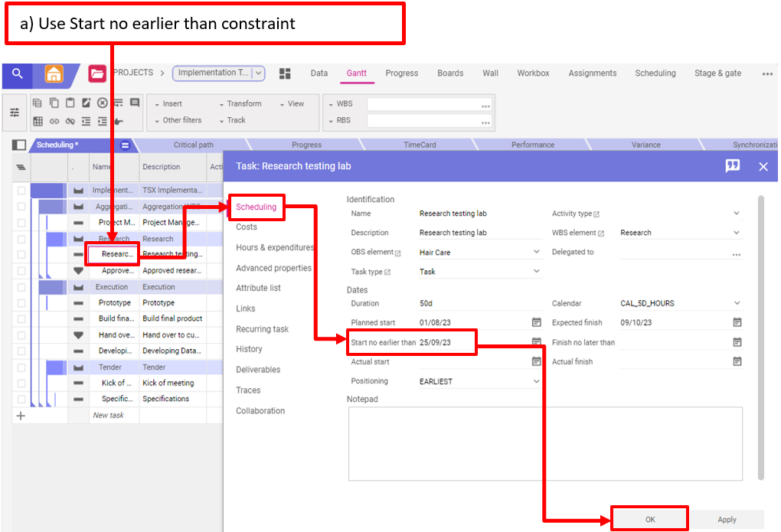The image size is (781, 532).
Task: Switch to the Boards tab
Action: point(450,73)
